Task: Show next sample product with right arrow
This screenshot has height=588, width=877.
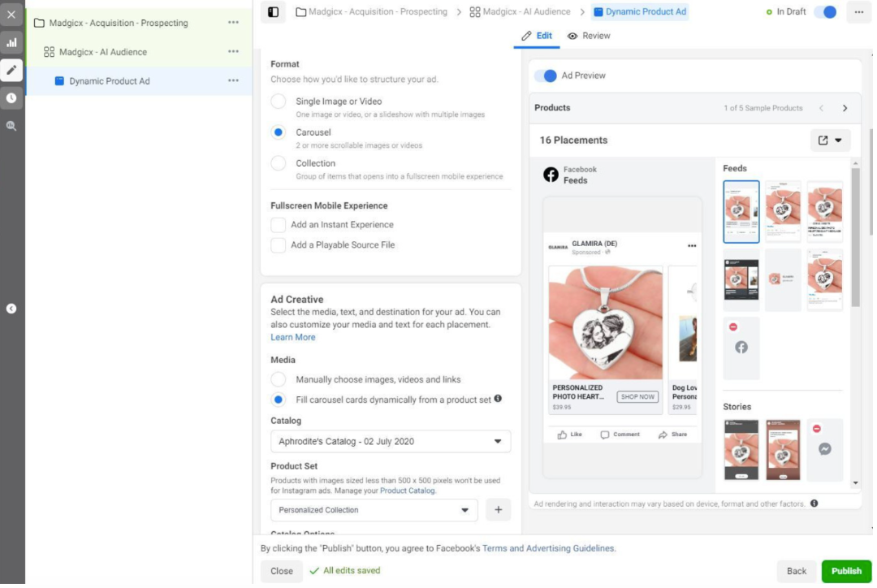Action: pyautogui.click(x=845, y=108)
